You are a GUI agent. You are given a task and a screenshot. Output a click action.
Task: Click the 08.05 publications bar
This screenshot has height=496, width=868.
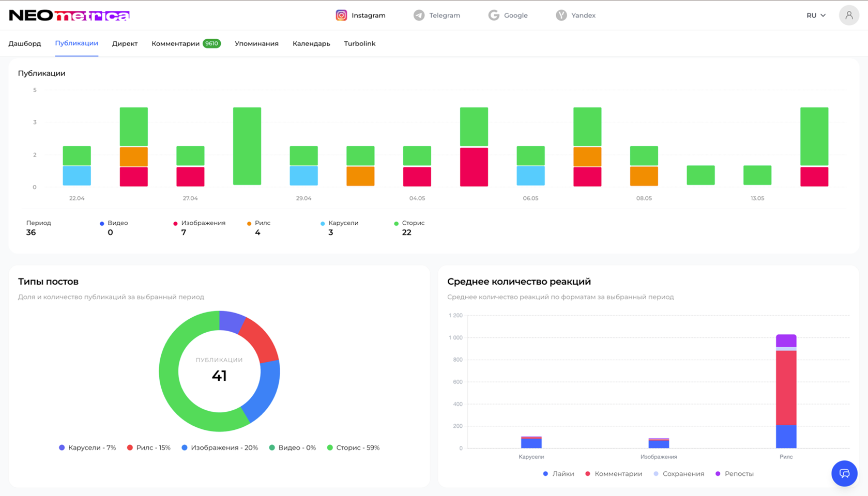pyautogui.click(x=644, y=166)
